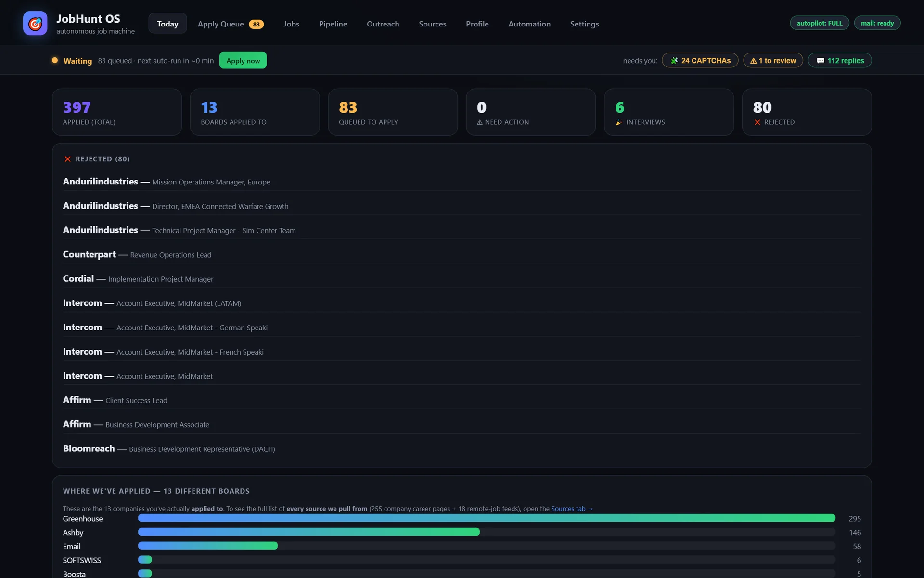Click the Bloomreach Business Development Representative row

[x=462, y=448]
